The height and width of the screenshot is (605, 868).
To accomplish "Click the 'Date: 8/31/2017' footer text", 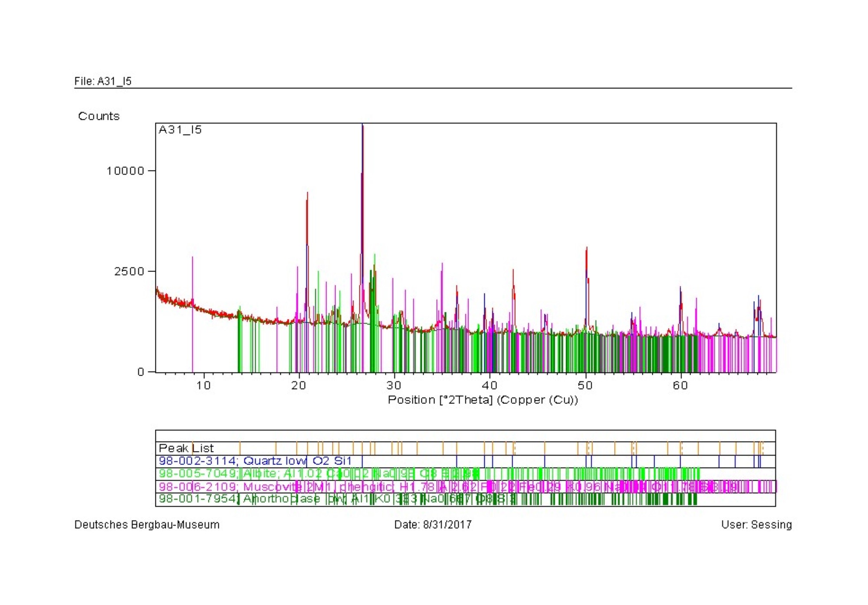I will [433, 525].
